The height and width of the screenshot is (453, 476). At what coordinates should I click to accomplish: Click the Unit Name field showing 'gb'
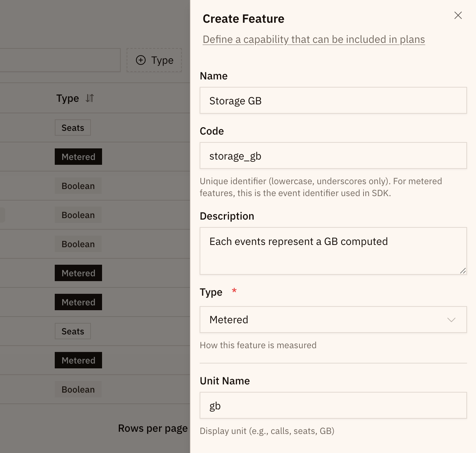point(333,405)
